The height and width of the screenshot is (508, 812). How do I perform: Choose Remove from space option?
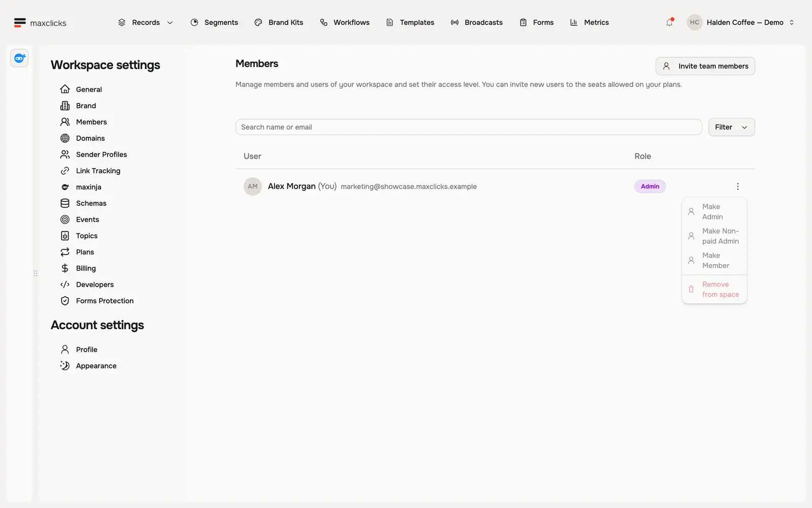(x=715, y=290)
